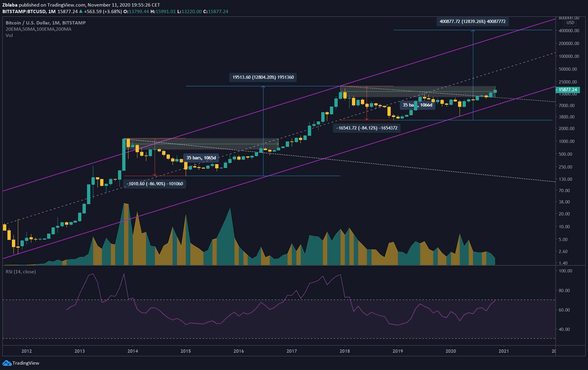This screenshot has width=588, height=370.
Task: Click the TradingView wordmark text
Action: [x=26, y=363]
